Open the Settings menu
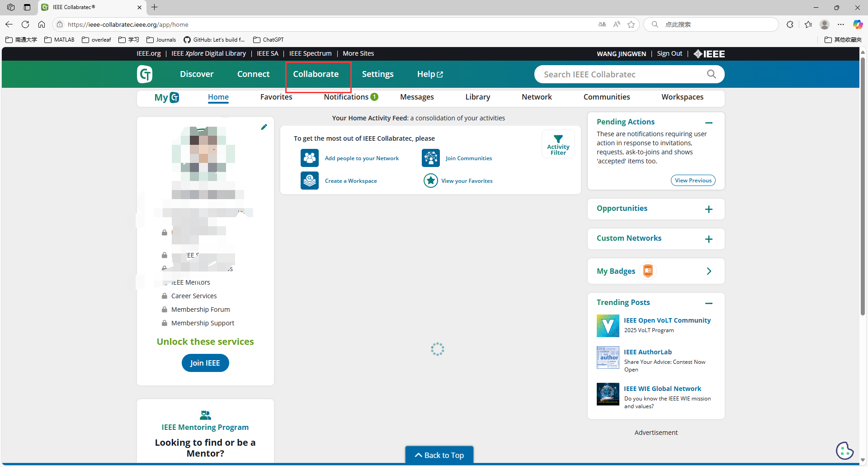Screen dimensions: 868x467 (x=377, y=74)
